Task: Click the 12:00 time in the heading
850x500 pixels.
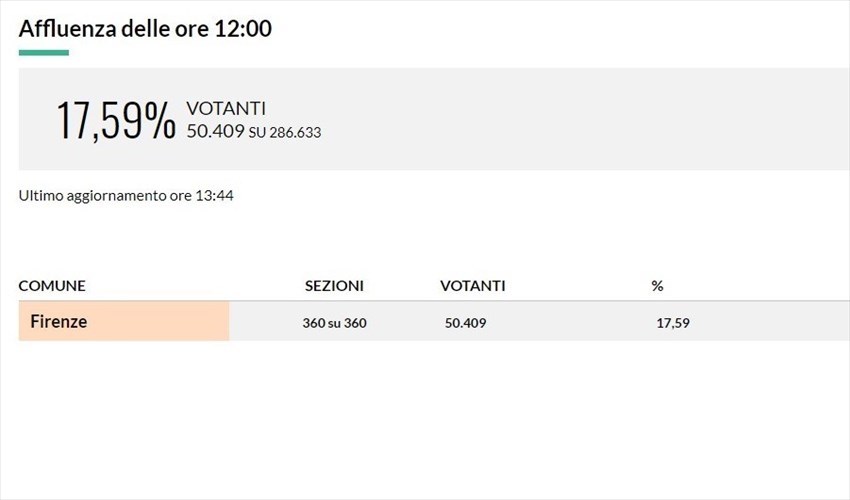Action: pos(243,28)
